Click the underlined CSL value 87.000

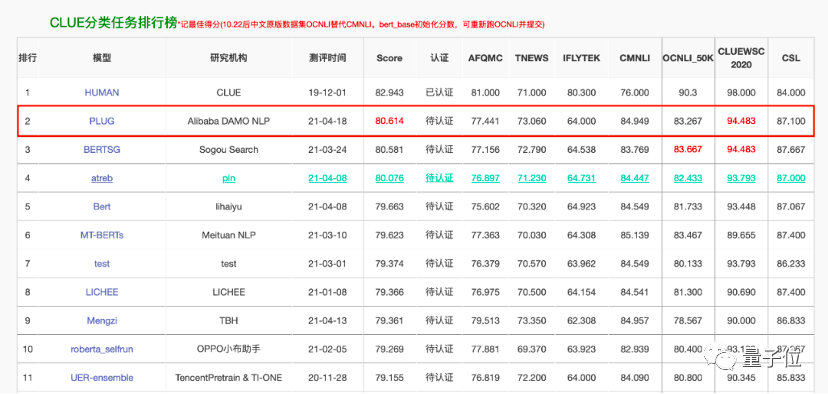(x=791, y=178)
